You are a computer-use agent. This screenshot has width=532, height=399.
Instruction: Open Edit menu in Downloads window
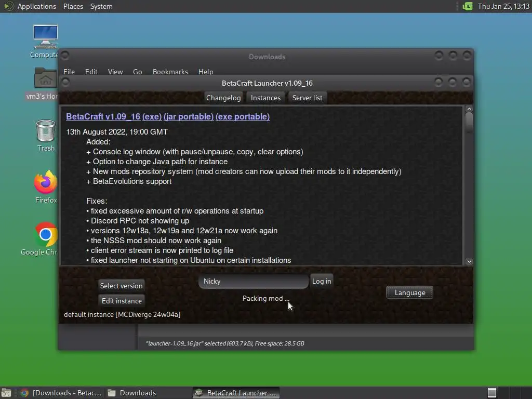[91, 72]
